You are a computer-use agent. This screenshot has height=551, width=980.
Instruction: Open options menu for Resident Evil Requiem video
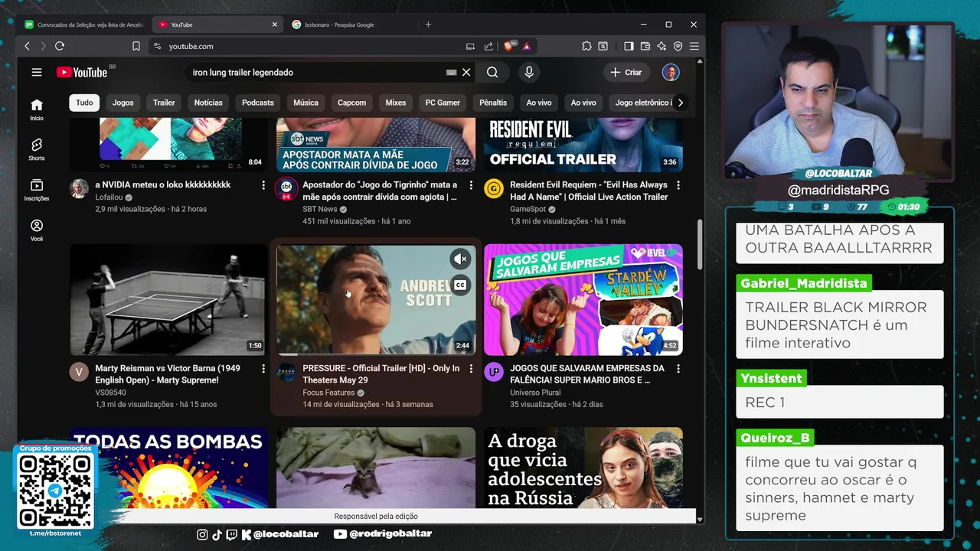pyautogui.click(x=678, y=185)
